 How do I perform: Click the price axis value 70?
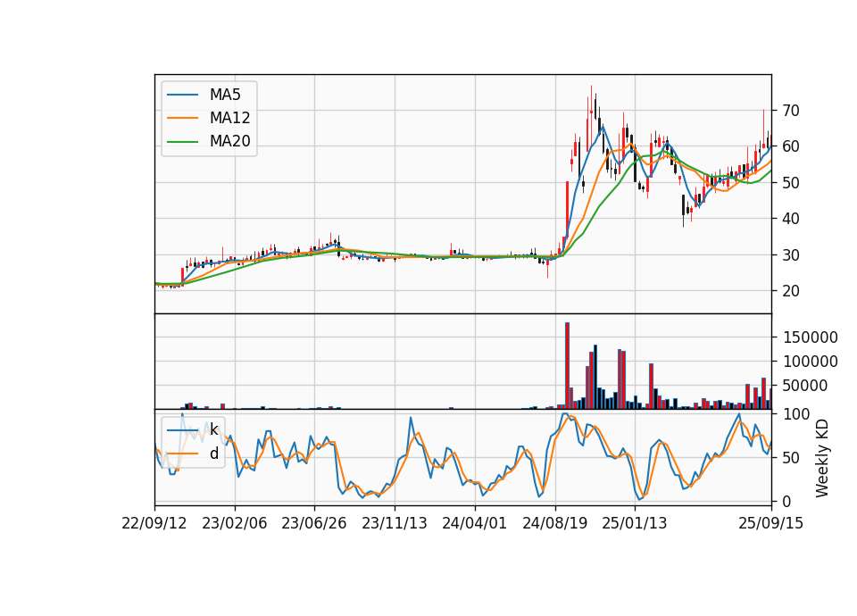tap(791, 111)
